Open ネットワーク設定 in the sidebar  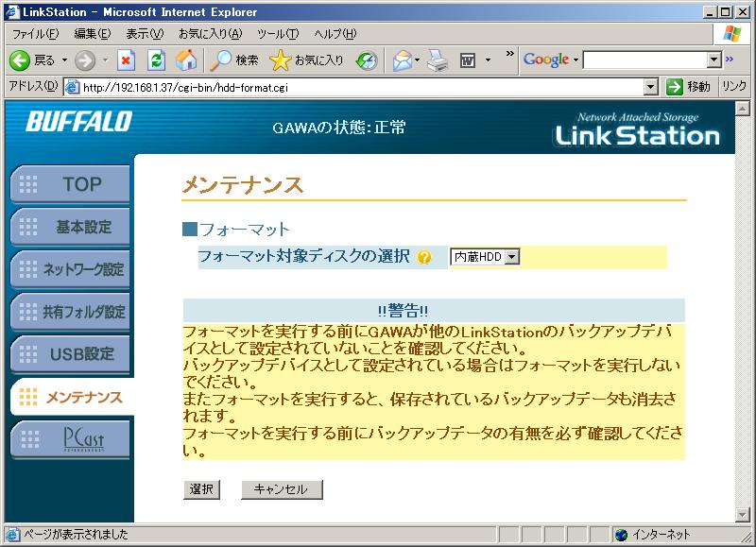(70, 269)
